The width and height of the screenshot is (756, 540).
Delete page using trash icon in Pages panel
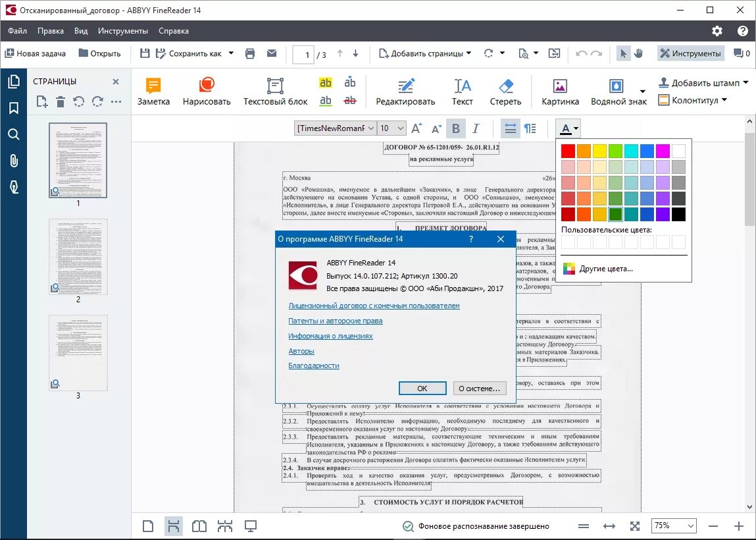(x=61, y=102)
